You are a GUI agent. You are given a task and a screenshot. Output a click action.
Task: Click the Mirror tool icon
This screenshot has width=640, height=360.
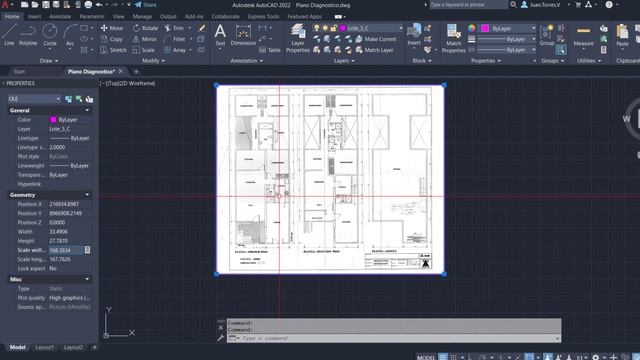136,39
